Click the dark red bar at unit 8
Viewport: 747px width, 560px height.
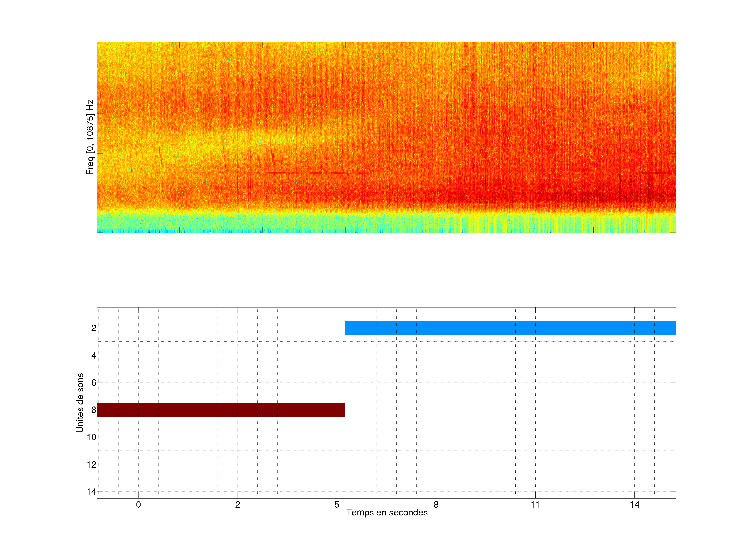pos(221,409)
